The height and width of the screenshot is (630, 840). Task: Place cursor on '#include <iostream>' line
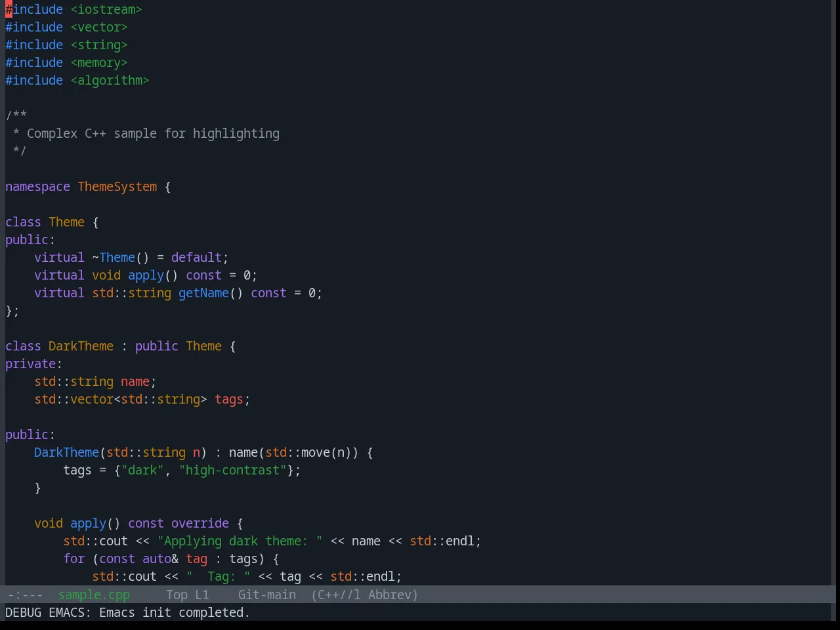(73, 9)
